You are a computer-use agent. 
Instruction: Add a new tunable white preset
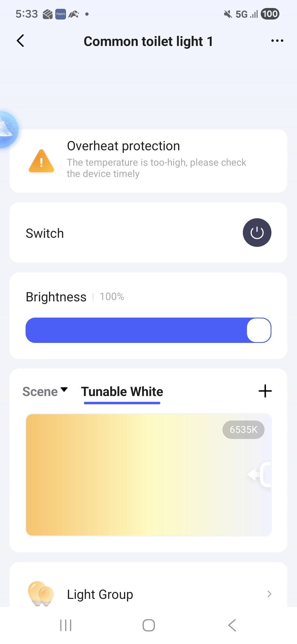click(x=265, y=391)
